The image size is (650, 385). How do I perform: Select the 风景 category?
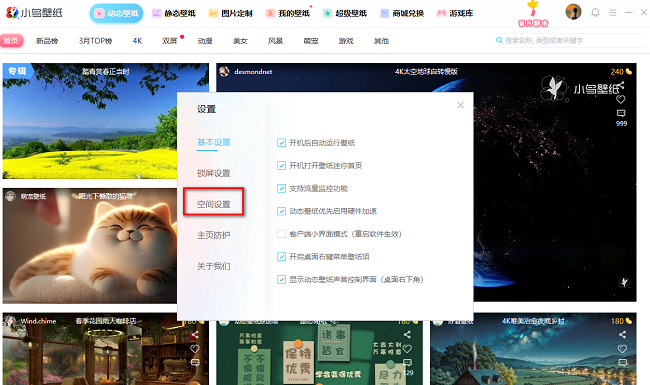275,41
